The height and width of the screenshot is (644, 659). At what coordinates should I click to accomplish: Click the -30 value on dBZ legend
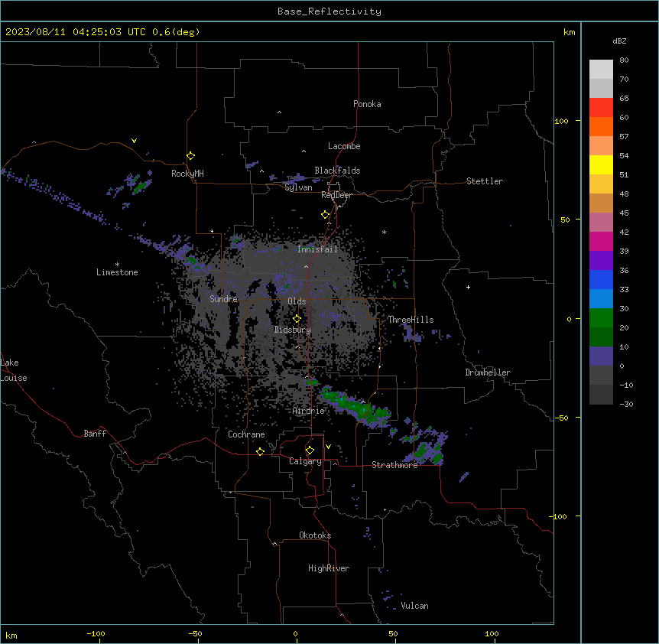tap(626, 405)
